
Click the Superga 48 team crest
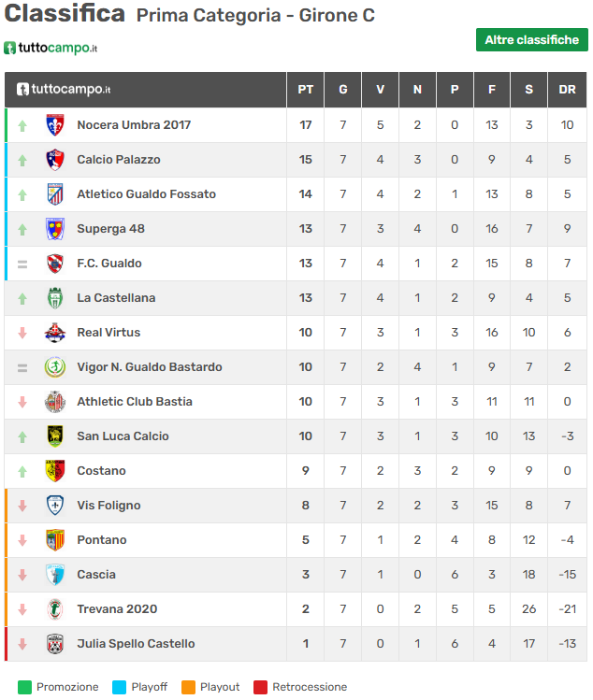pyautogui.click(x=55, y=229)
